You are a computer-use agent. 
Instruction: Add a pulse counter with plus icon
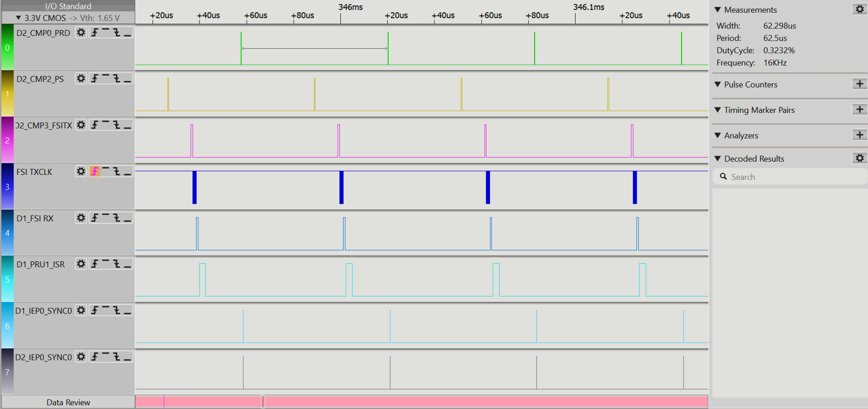pos(859,84)
